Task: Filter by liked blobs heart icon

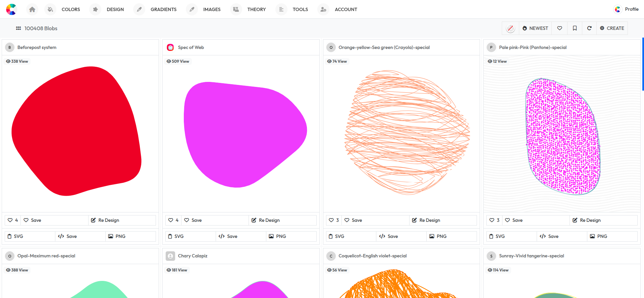Action: (x=559, y=29)
